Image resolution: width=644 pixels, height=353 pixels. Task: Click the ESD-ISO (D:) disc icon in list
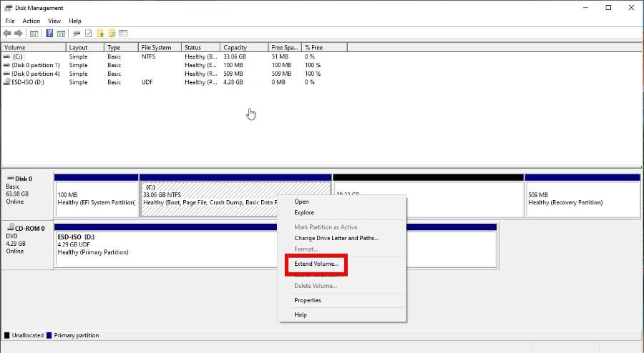(x=6, y=82)
